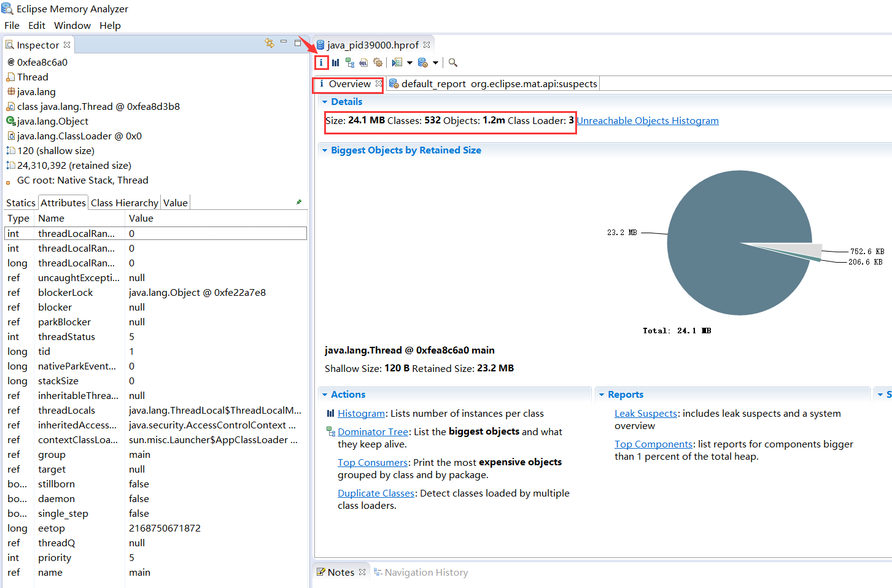This screenshot has width=892, height=588.
Task: Click the Navigation History icon
Action: 378,572
